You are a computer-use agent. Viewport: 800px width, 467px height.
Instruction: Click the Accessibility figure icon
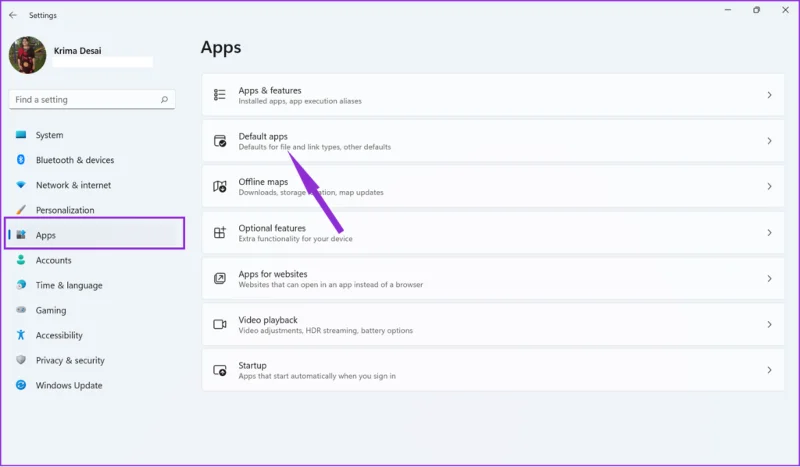tap(21, 335)
